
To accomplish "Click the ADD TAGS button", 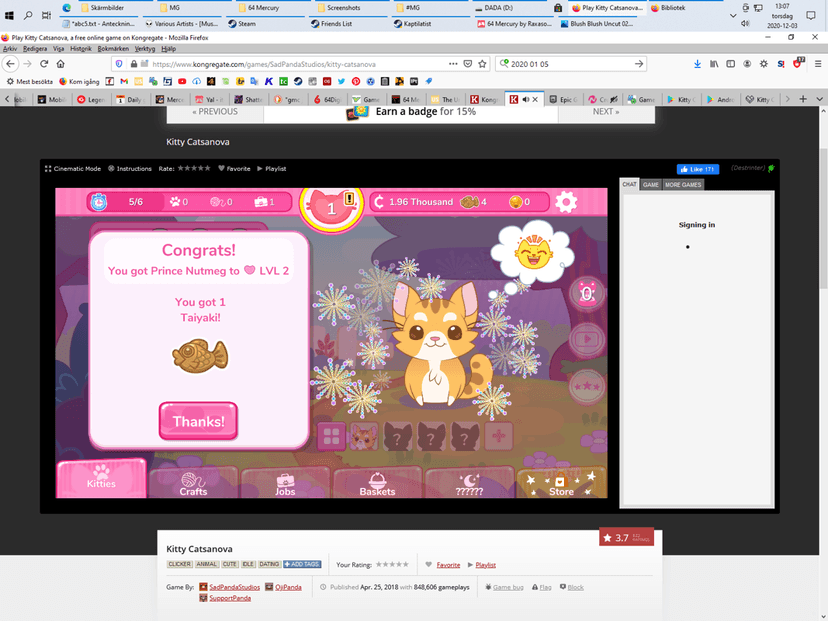I will (x=302, y=564).
